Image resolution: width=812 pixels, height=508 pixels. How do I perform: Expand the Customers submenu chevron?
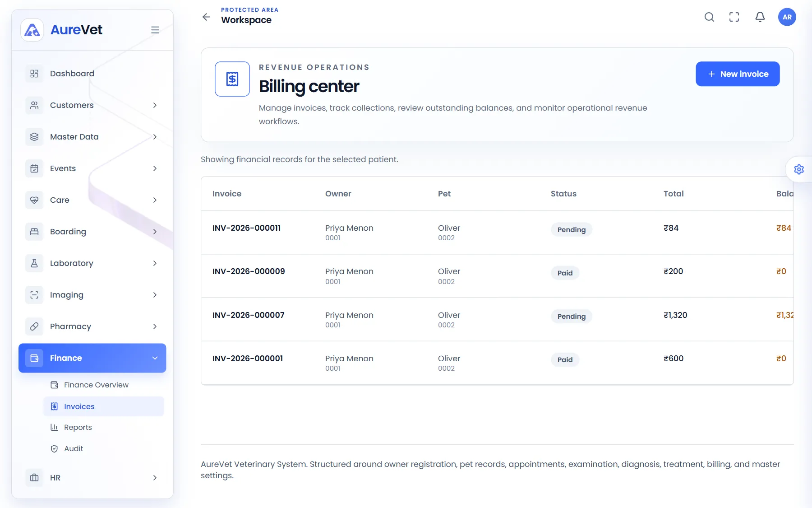coord(155,105)
